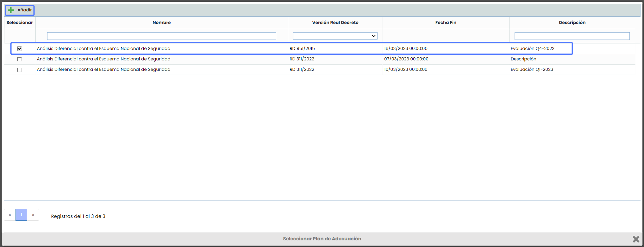The width and height of the screenshot is (644, 247).
Task: Check the row with Fecha Fin 07/03/2023
Action: coord(20,59)
